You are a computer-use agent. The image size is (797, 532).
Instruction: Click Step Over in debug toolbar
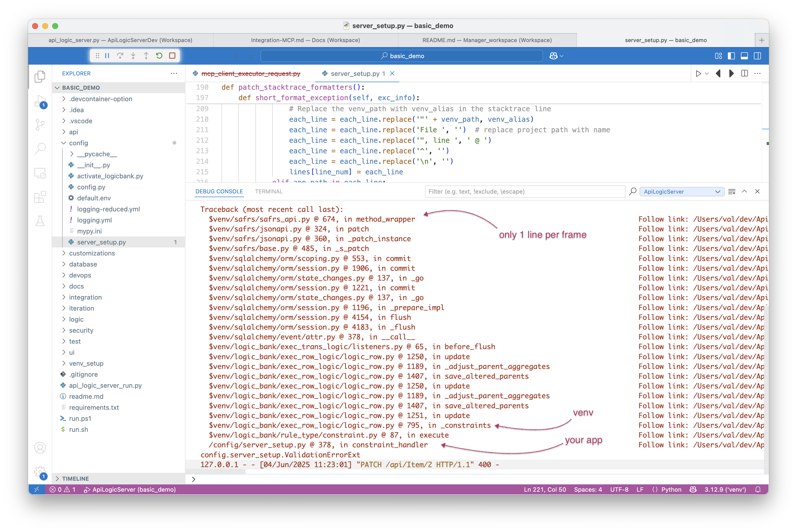pos(120,56)
